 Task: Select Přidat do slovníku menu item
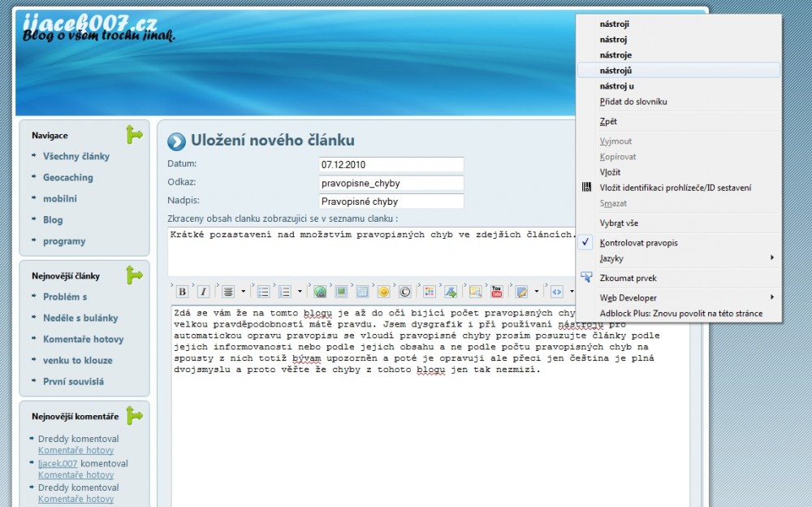tap(633, 102)
